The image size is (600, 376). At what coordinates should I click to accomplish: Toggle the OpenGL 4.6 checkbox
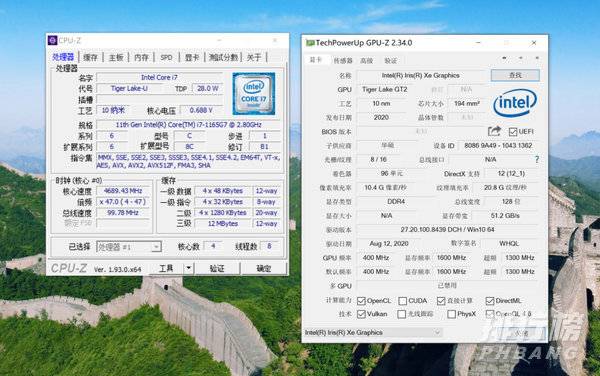tap(489, 314)
